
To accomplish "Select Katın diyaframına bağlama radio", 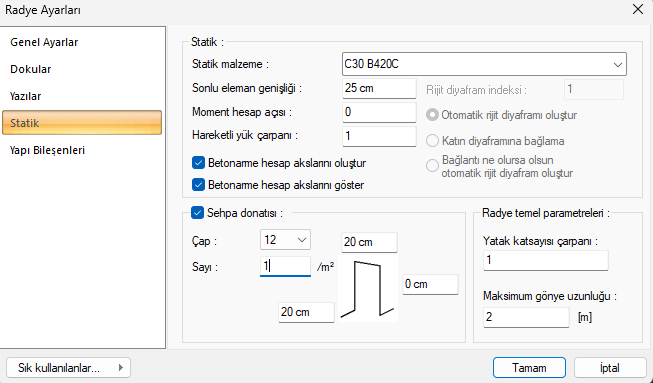I will pos(432,141).
